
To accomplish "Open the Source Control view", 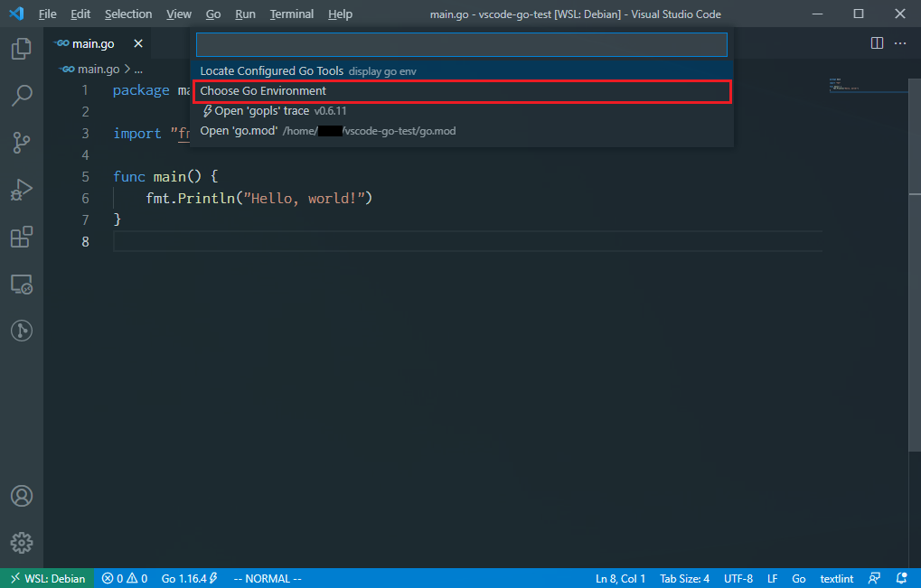I will (x=21, y=143).
